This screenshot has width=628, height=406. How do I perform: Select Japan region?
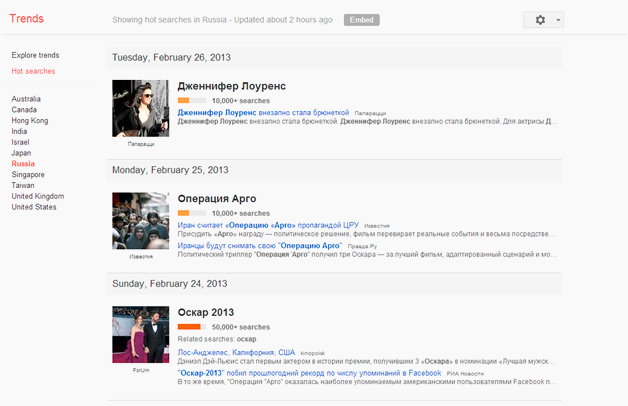tap(21, 153)
